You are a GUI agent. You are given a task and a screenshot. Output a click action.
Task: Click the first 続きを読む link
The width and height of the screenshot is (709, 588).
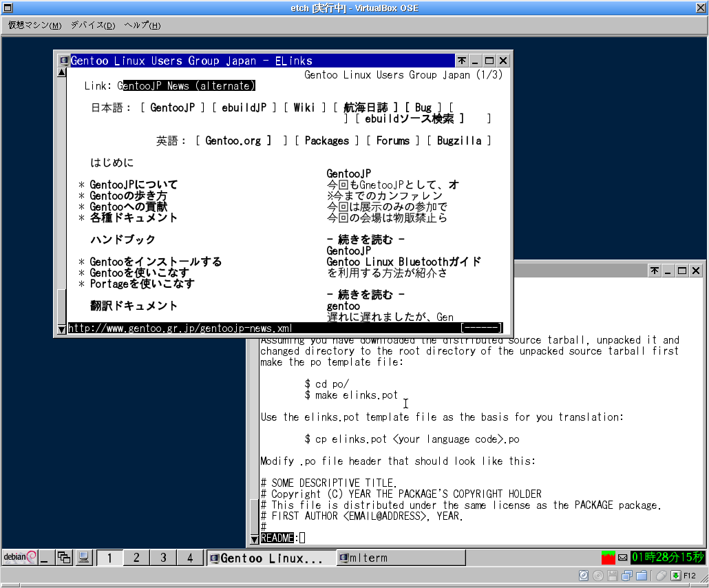366,240
